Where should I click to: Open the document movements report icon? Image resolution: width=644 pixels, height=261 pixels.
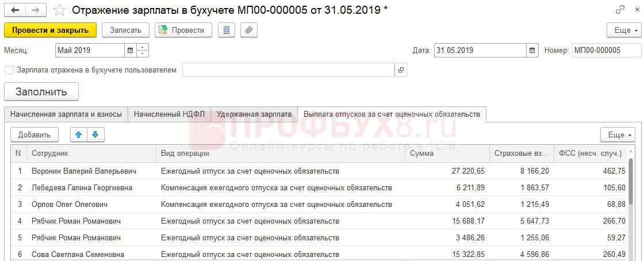[227, 30]
